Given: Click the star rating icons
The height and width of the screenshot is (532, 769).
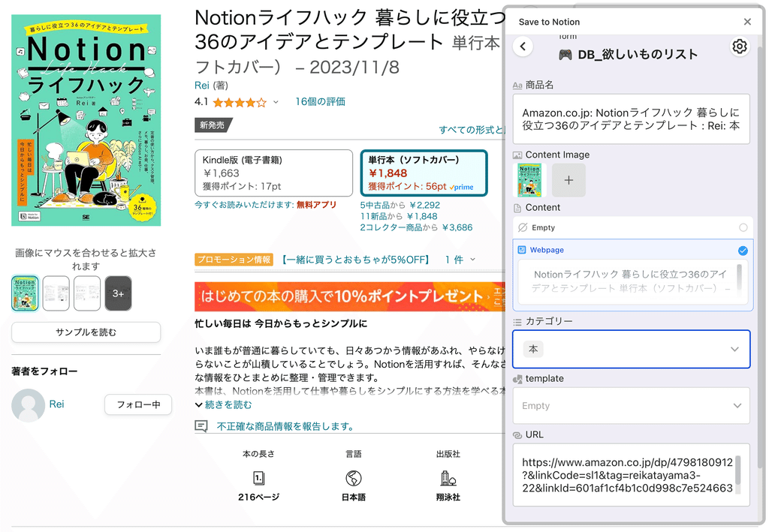Looking at the screenshot, I should (x=240, y=102).
